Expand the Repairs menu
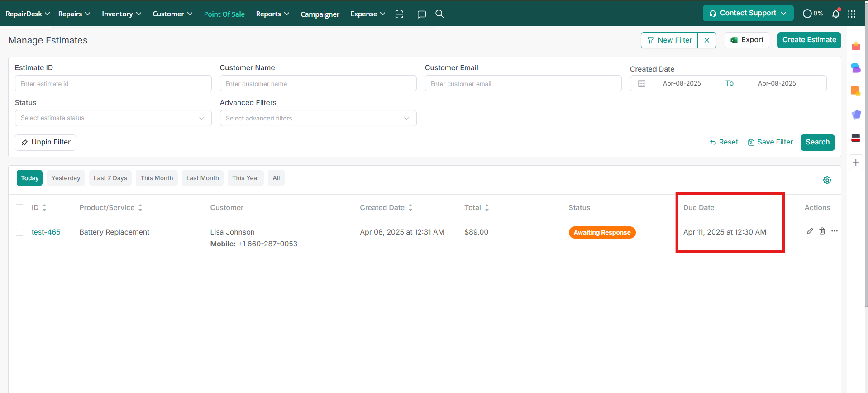Image resolution: width=868 pixels, height=393 pixels. click(74, 14)
